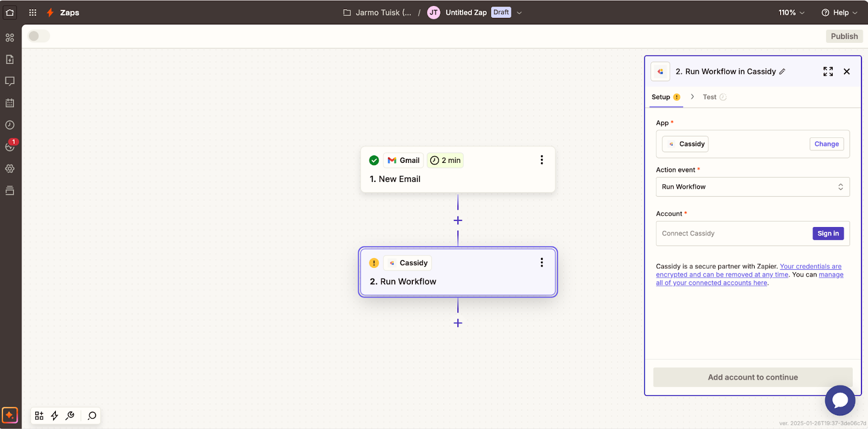Image resolution: width=868 pixels, height=429 pixels.
Task: Select the Gmail New Email step
Action: (x=458, y=169)
